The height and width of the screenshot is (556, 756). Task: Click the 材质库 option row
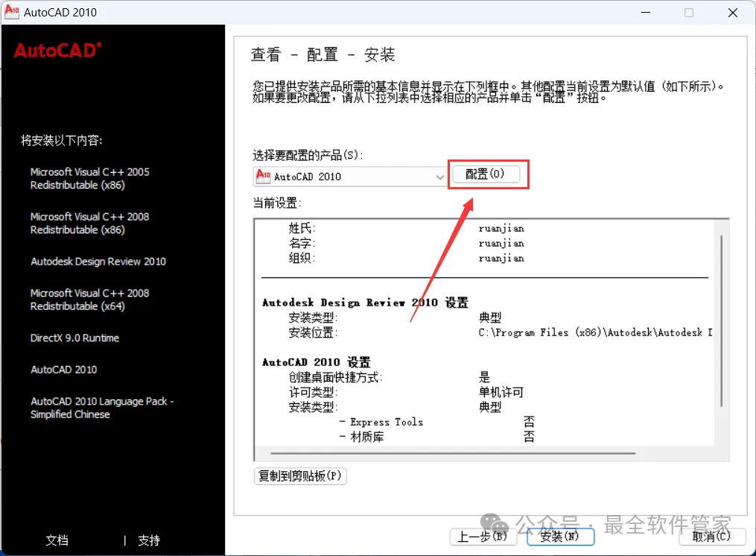[x=436, y=437]
